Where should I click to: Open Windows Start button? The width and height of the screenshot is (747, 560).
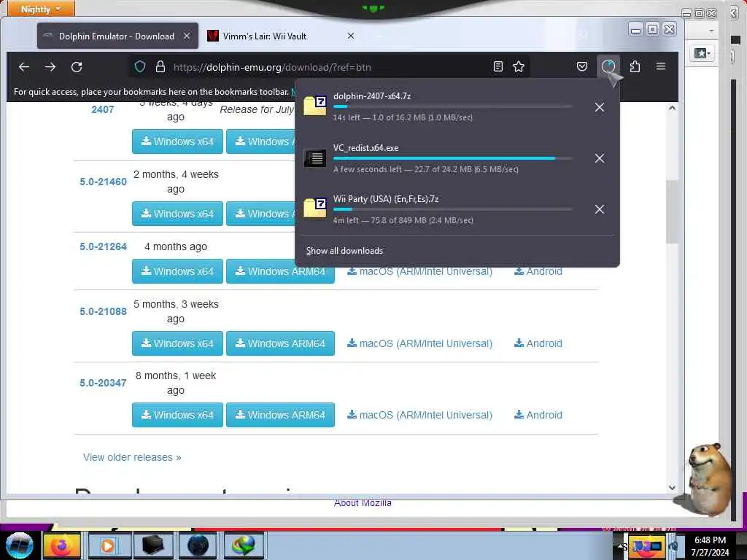click(19, 545)
